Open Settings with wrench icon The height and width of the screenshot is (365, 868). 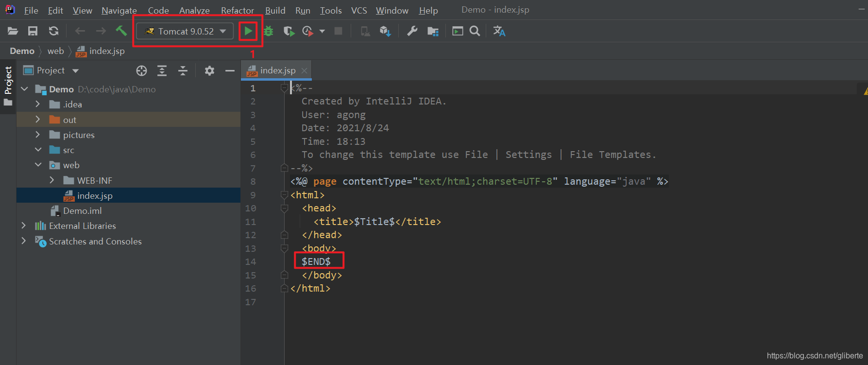tap(412, 31)
